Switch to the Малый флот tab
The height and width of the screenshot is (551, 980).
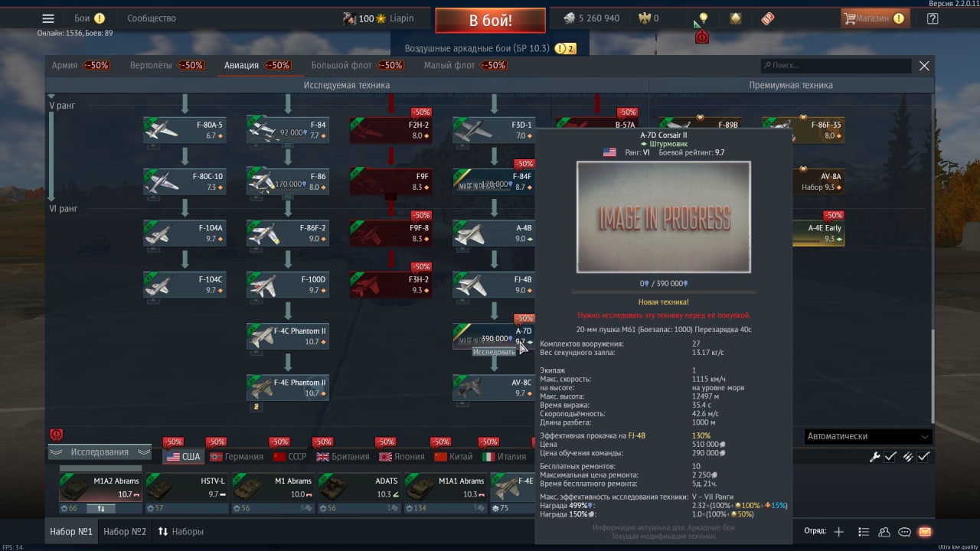(x=465, y=65)
